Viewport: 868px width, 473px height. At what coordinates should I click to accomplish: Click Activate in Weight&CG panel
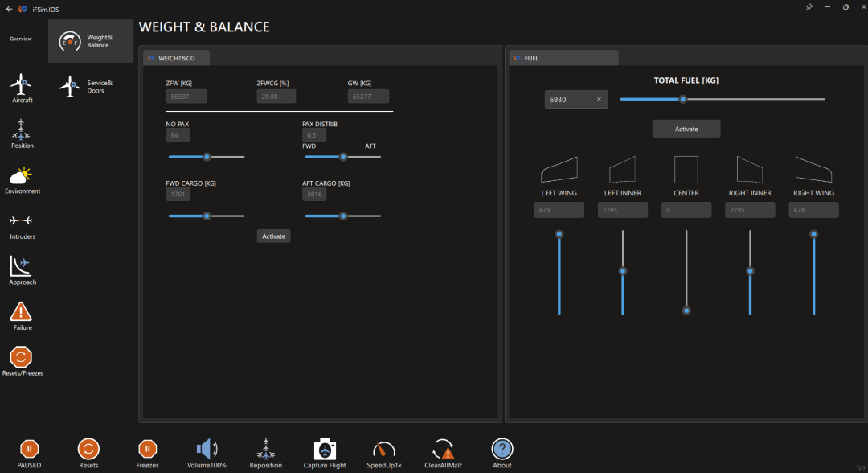click(273, 236)
